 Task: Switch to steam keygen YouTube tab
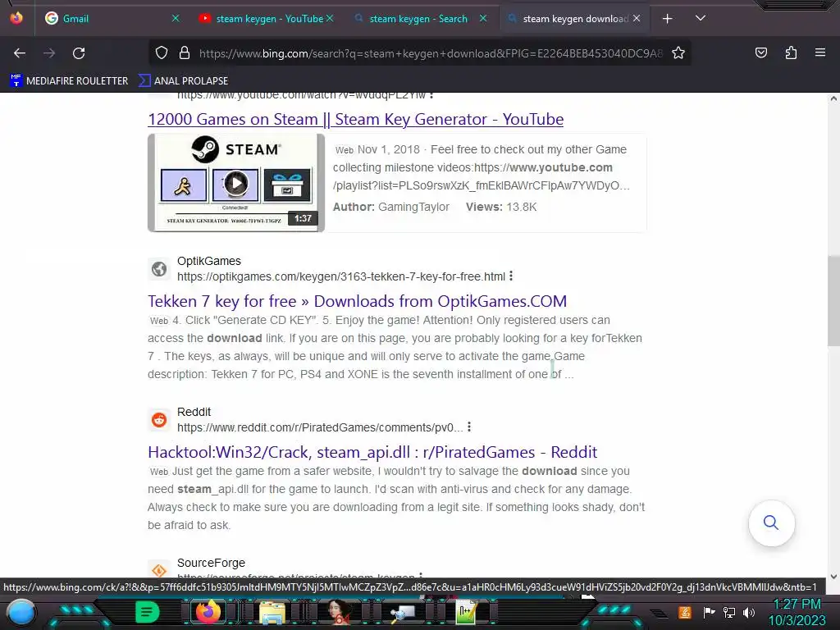(267, 19)
